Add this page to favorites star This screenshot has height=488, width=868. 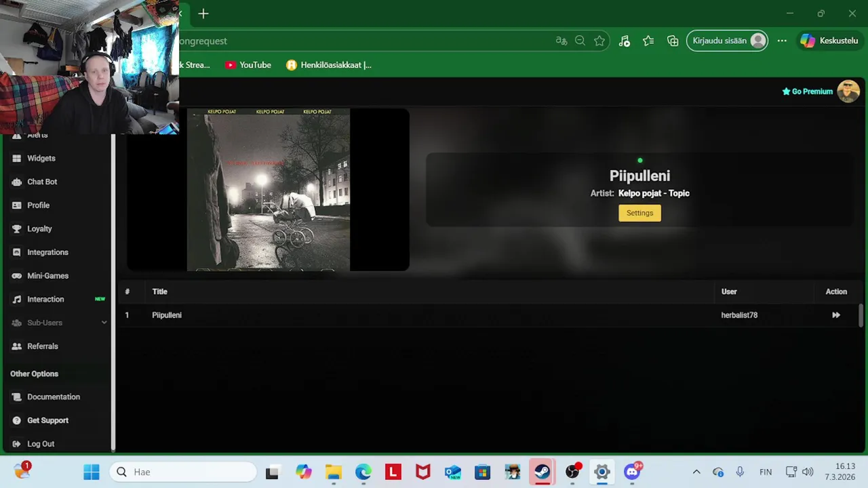click(x=599, y=41)
